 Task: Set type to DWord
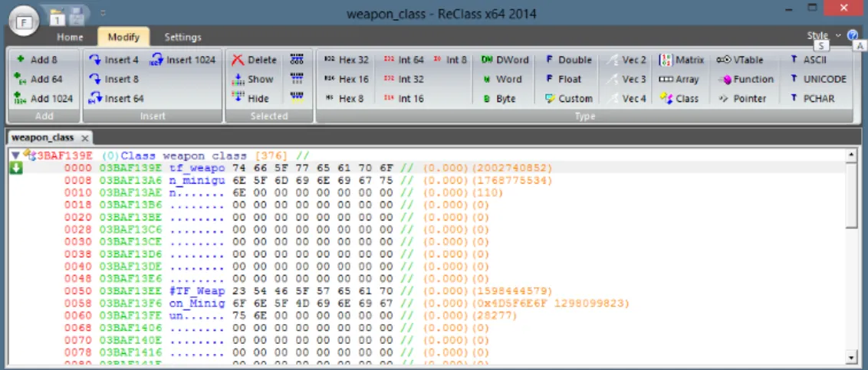[x=505, y=60]
